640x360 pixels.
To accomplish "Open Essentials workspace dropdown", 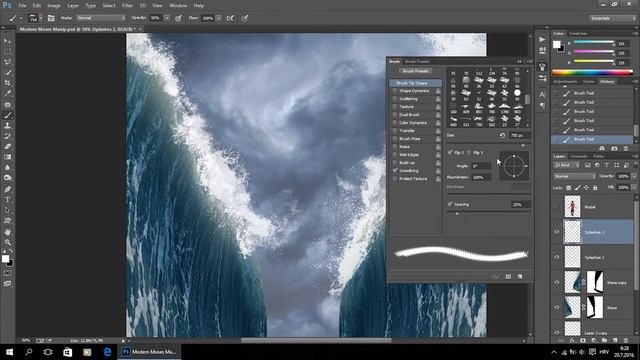I will 612,18.
